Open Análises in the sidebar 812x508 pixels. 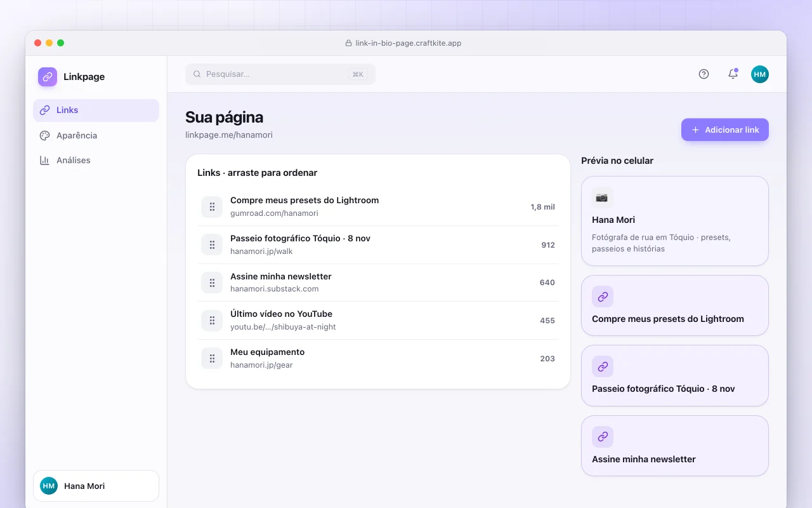pyautogui.click(x=96, y=161)
